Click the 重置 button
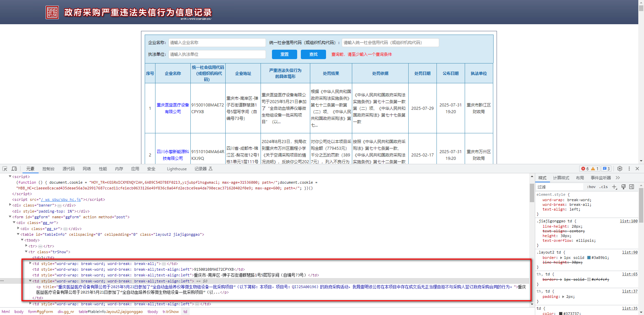 pos(284,54)
